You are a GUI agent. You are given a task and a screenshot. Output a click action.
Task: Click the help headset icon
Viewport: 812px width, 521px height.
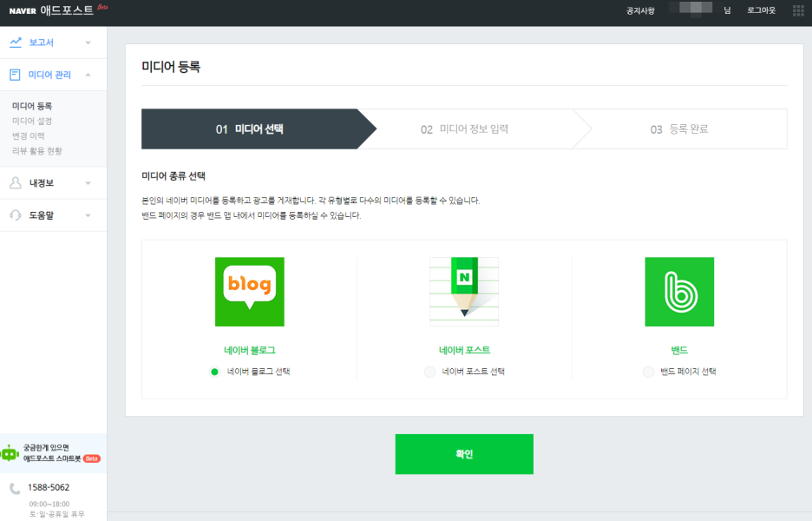16,215
